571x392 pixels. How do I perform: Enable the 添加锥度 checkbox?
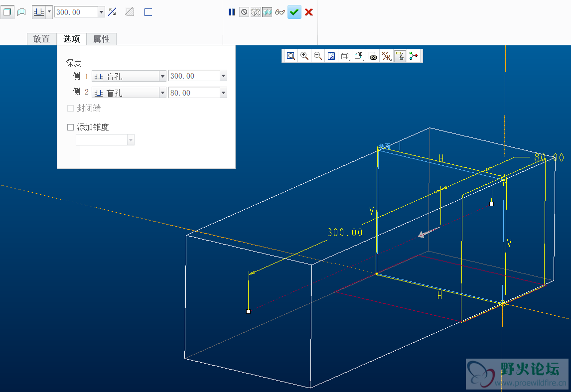point(71,127)
